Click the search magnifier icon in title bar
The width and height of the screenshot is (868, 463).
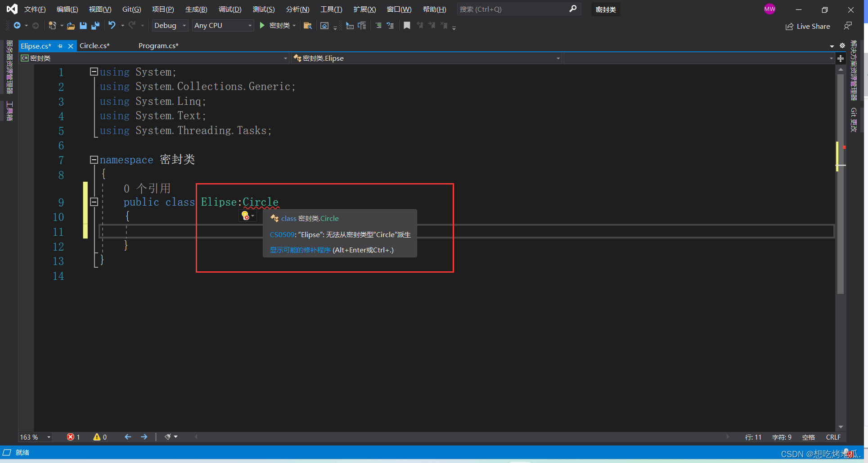(573, 9)
